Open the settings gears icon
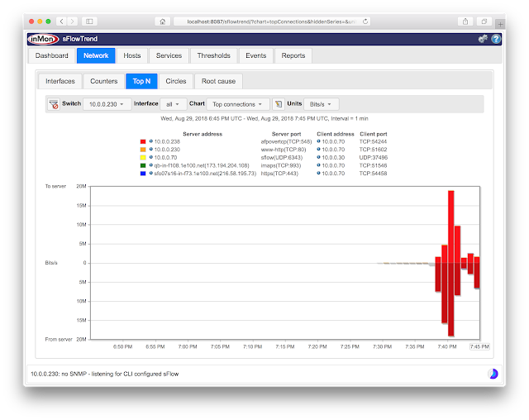Viewport: 529px width, 420px height. click(483, 39)
